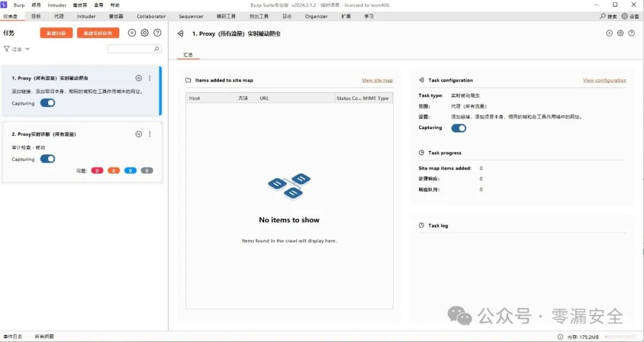
Task: Sort by the URL column header
Action: [x=296, y=98]
